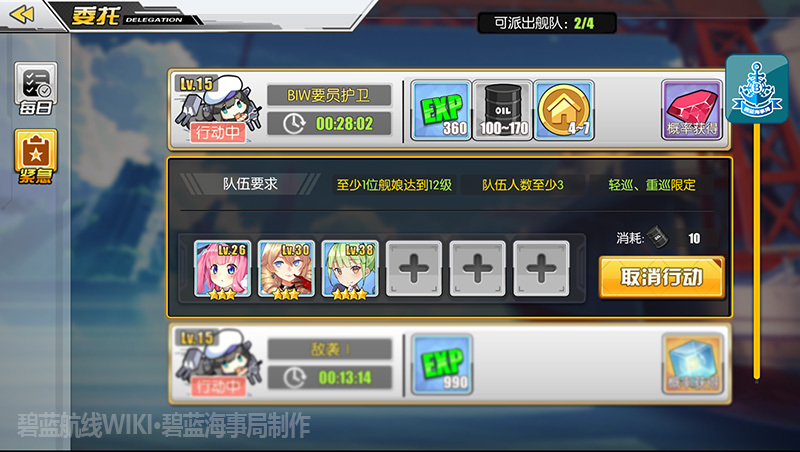Click the yellow vertical scrollbar

tap(757, 250)
